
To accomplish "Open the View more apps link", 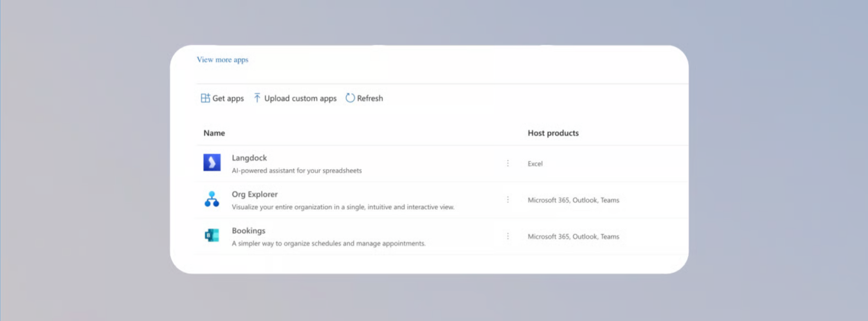I will (x=222, y=60).
